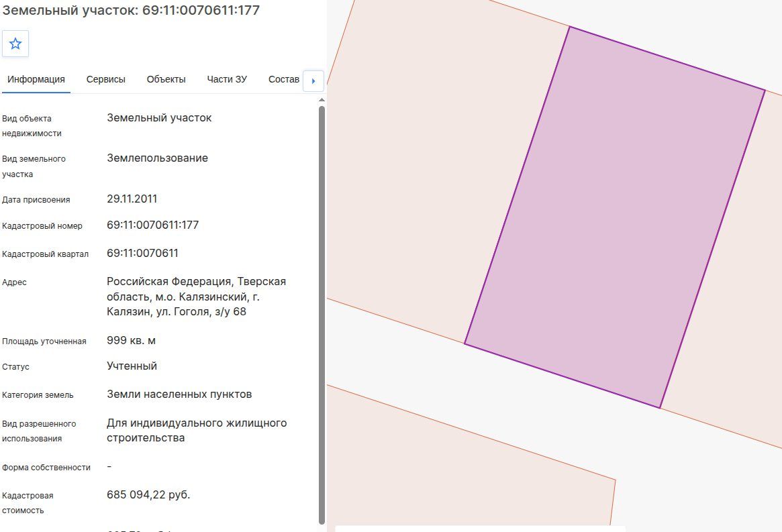
Task: Click the Кадастровый квартал label
Action: click(46, 254)
